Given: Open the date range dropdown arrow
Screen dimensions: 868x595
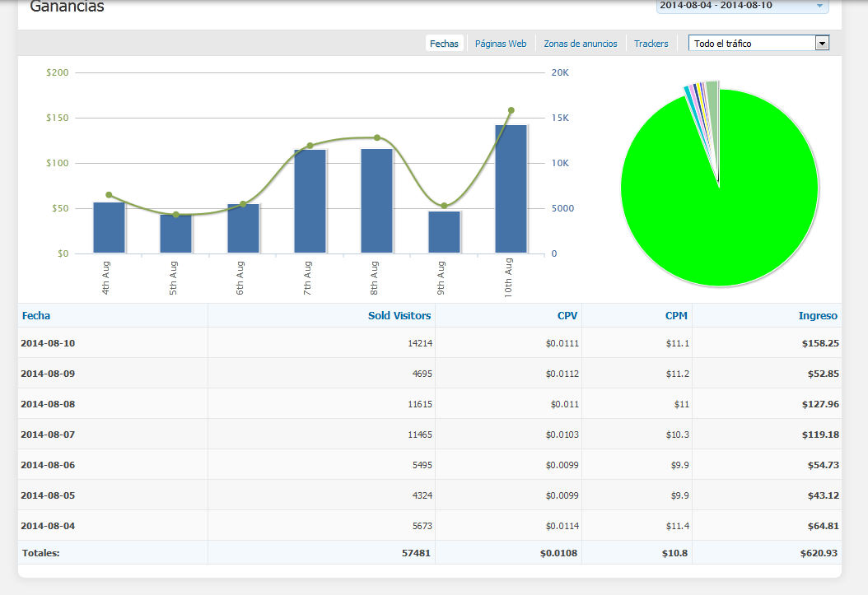Looking at the screenshot, I should click(819, 6).
